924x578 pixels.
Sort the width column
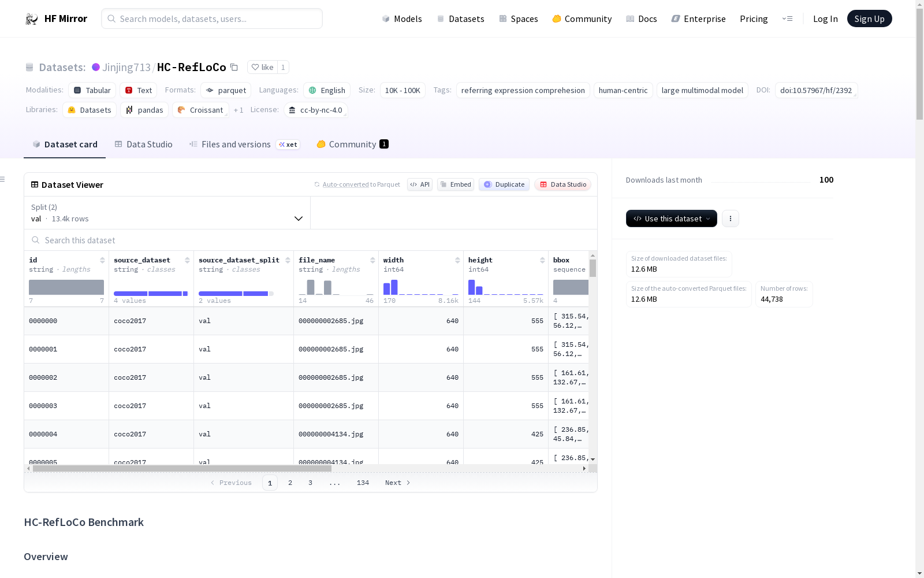pyautogui.click(x=457, y=260)
